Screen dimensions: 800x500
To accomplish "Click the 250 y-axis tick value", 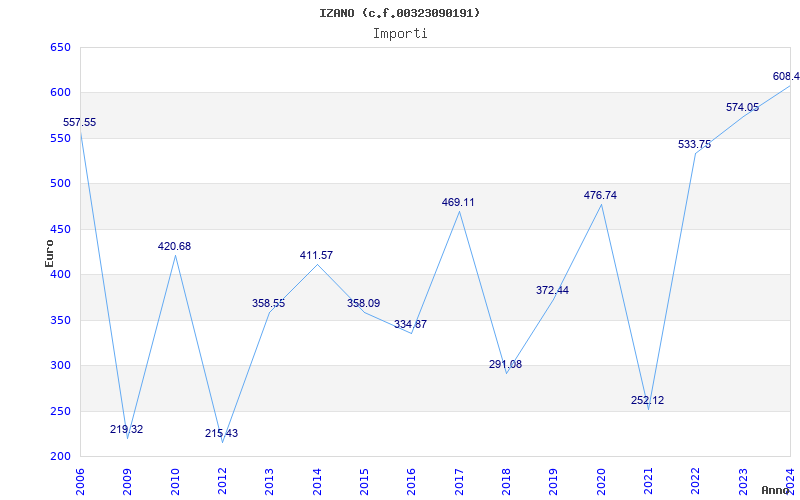I will pos(60,411).
